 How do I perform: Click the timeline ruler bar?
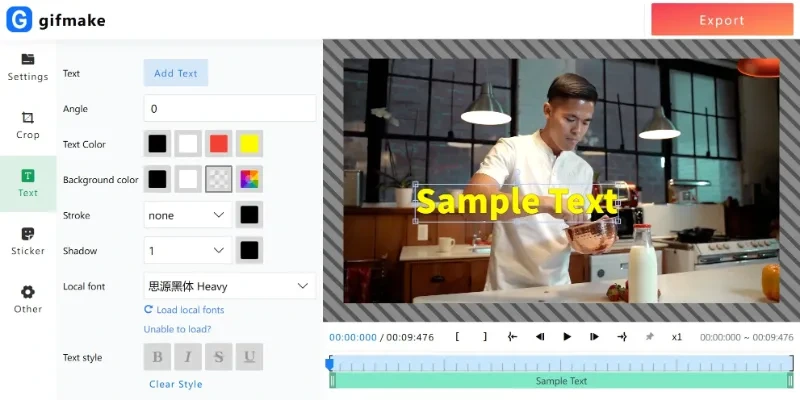coord(561,363)
